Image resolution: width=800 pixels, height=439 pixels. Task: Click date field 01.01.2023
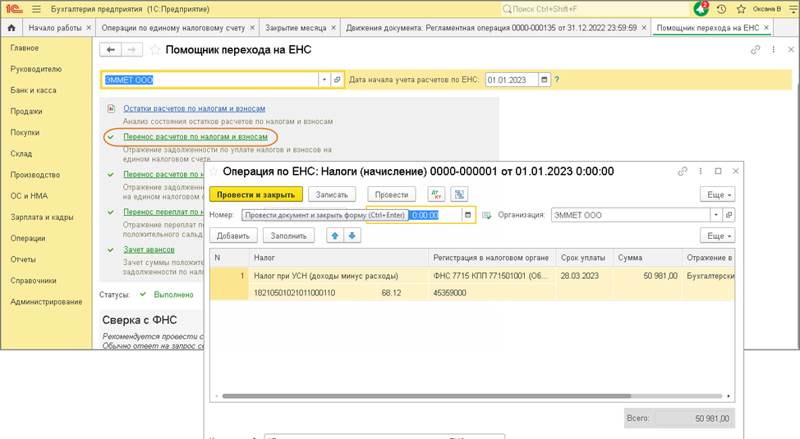[512, 80]
